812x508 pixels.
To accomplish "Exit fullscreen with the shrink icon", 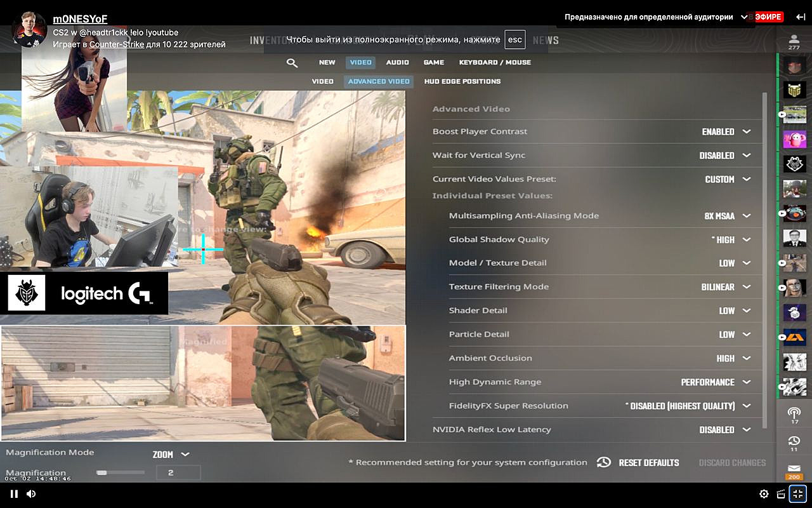I will [798, 493].
